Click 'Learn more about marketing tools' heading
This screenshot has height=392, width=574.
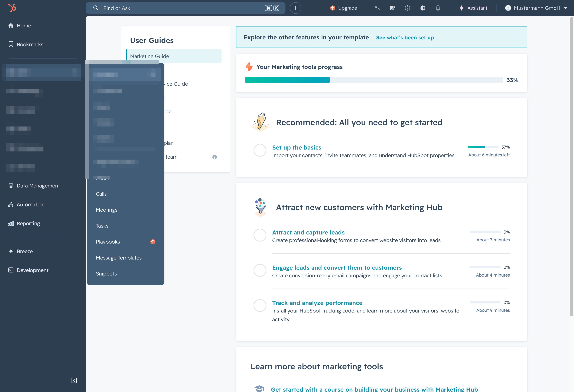317,367
